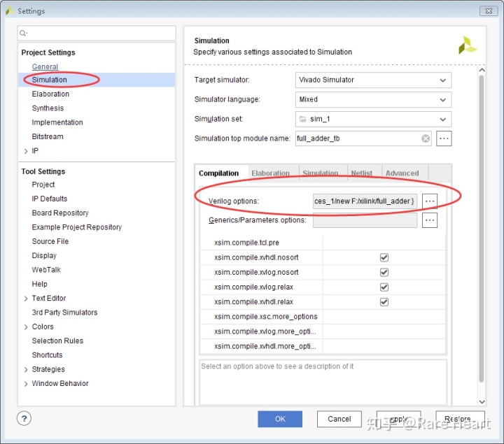The image size is (504, 444).
Task: Select xsim.compile.xvlog.more_opti... row
Action: click(323, 331)
